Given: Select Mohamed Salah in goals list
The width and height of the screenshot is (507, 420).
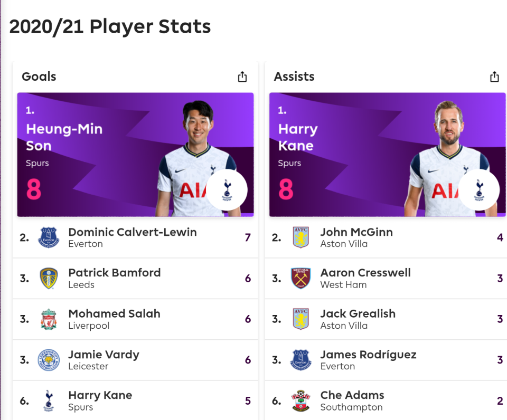Looking at the screenshot, I should coord(114,314).
